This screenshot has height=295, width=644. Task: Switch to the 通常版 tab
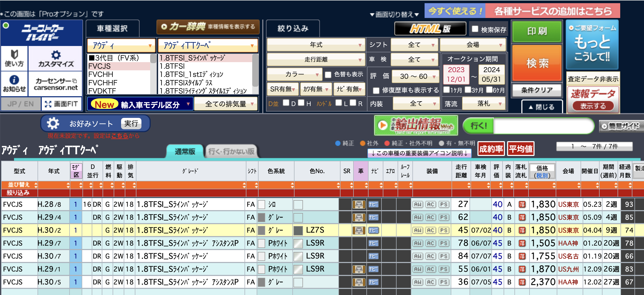pos(185,151)
